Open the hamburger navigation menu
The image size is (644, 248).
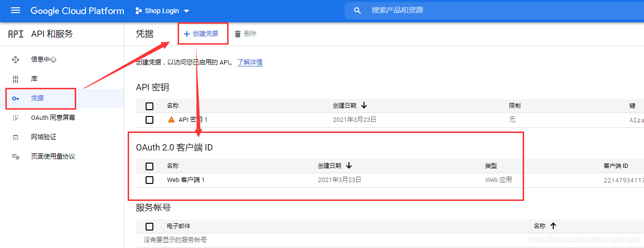point(16,11)
